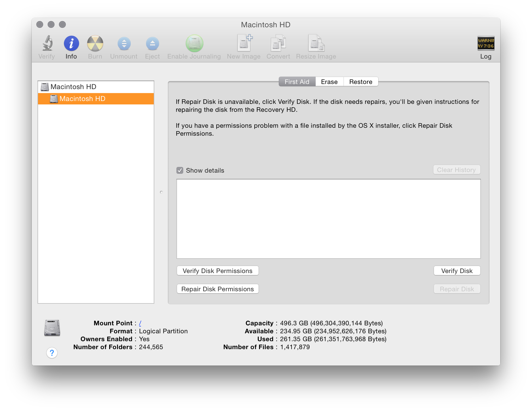532x411 pixels.
Task: Click the sidebar split divider handle dot
Action: point(161,192)
